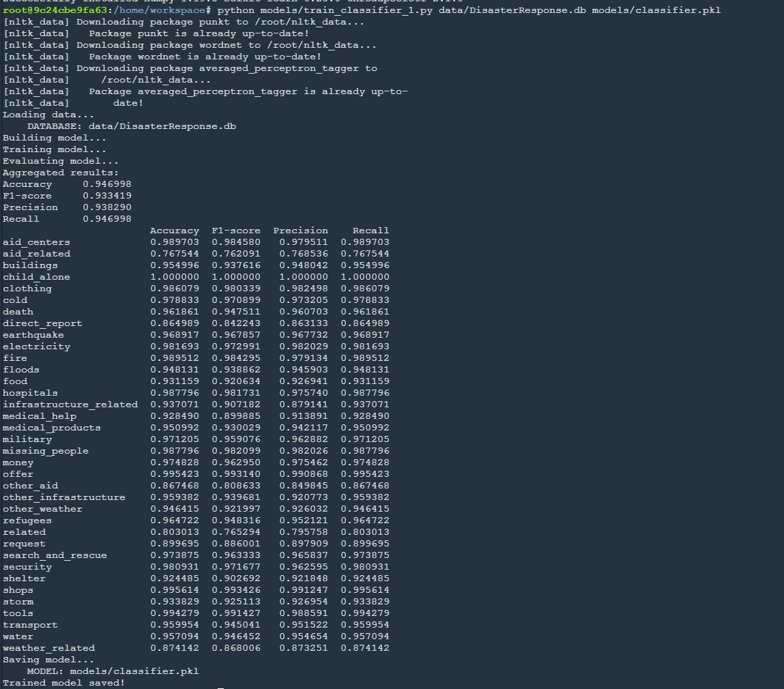The width and height of the screenshot is (784, 689).
Task: Click the 'refugees' row label
Action: 27,521
